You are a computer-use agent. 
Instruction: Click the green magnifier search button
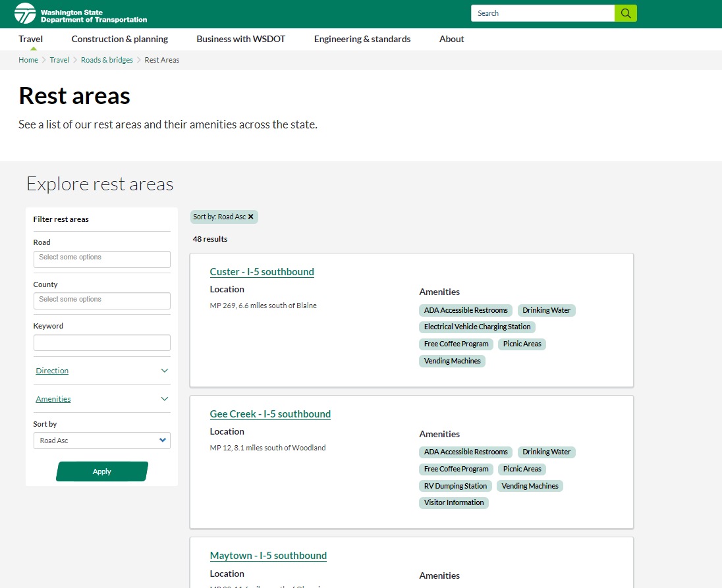625,13
